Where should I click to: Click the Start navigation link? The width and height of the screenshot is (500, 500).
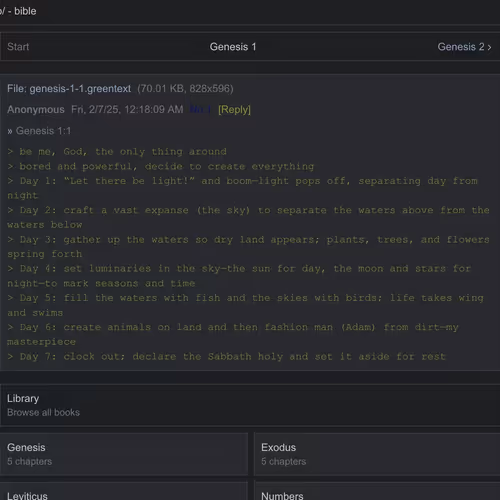point(18,47)
